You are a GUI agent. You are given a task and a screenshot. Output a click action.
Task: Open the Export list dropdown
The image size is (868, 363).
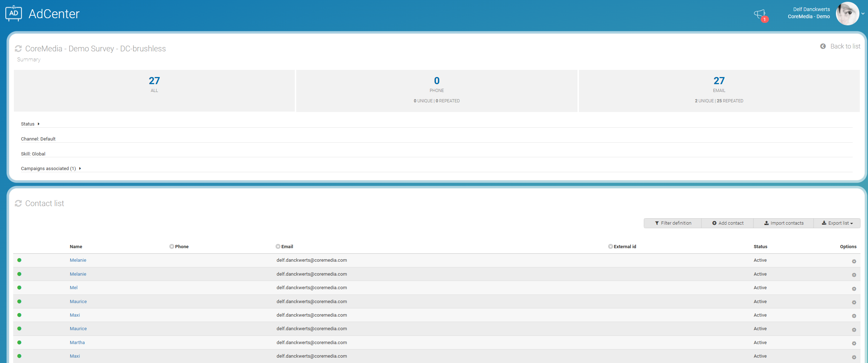click(837, 223)
